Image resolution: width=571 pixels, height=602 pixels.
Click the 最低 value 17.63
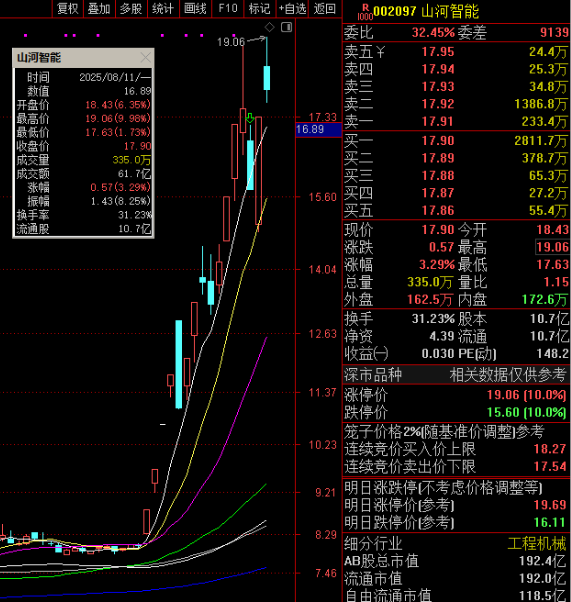click(552, 265)
